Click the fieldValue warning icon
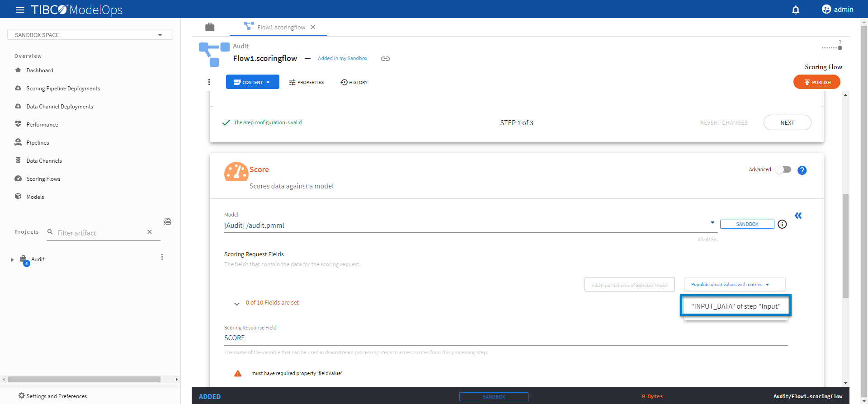The image size is (868, 404). 238,373
